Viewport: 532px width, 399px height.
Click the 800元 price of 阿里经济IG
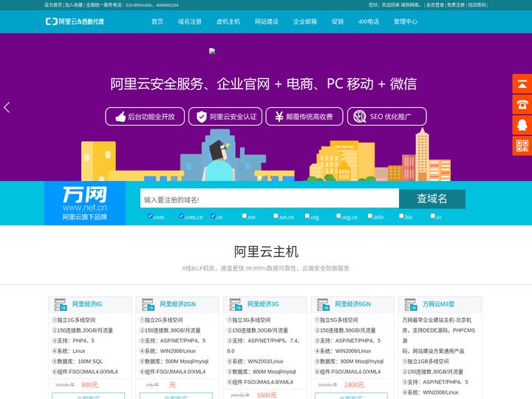(90, 385)
